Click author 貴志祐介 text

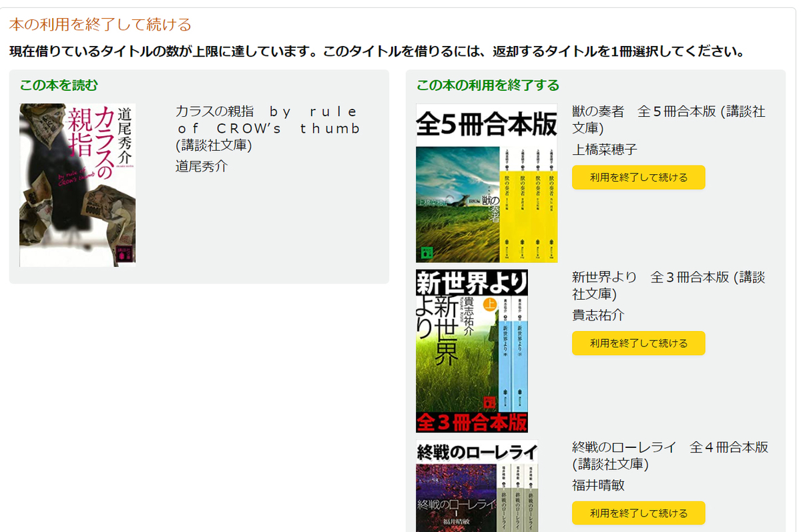coord(598,315)
